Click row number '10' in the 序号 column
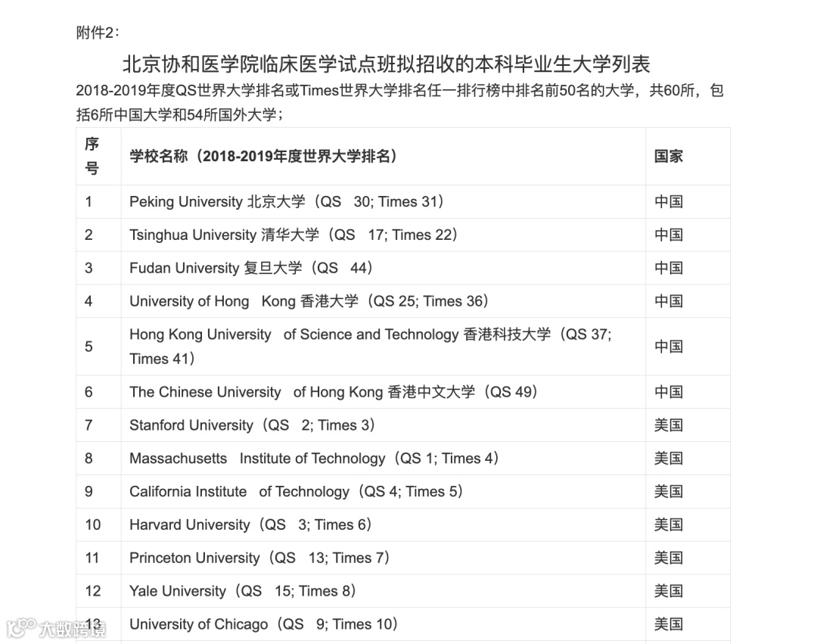Screen dimensions: 817x644 (93, 524)
